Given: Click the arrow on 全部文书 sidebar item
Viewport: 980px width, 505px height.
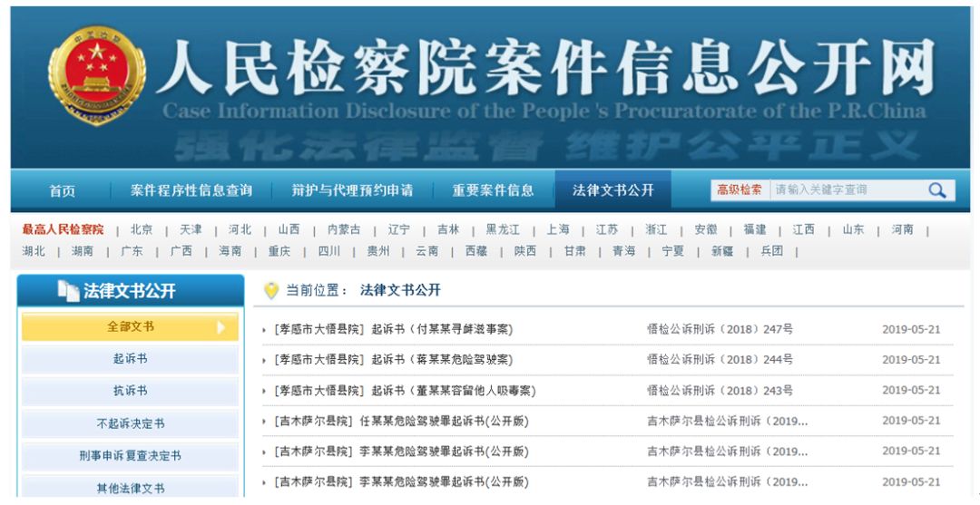Looking at the screenshot, I should point(221,327).
